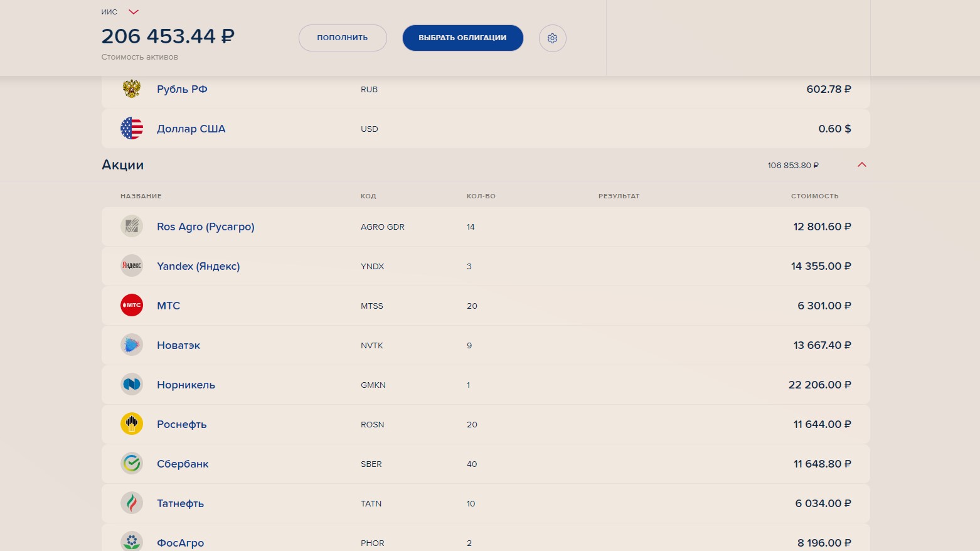Click the РЕЗУЛЬТАТ column header

(619, 196)
